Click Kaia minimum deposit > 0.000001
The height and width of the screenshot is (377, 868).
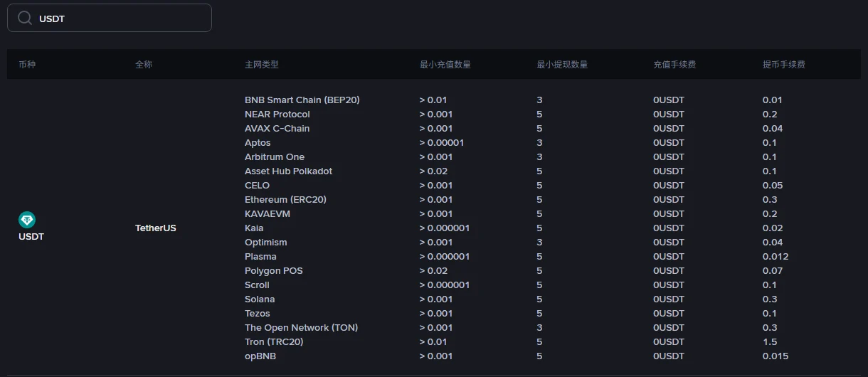click(x=445, y=228)
